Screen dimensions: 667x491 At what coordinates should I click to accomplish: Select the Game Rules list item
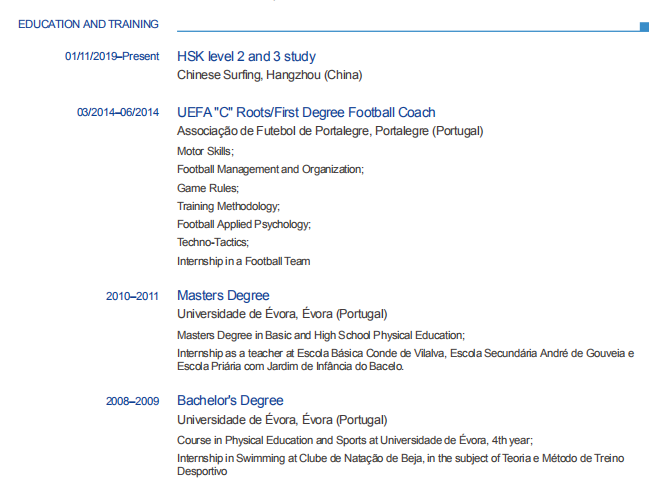208,188
